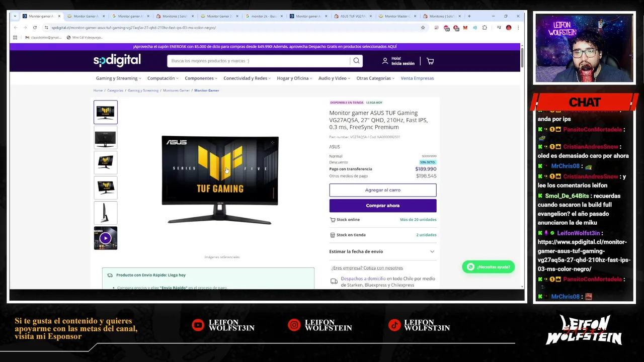This screenshot has height=362, width=644.
Task: Click the search magnifier icon in SP Digital
Action: click(356, 61)
